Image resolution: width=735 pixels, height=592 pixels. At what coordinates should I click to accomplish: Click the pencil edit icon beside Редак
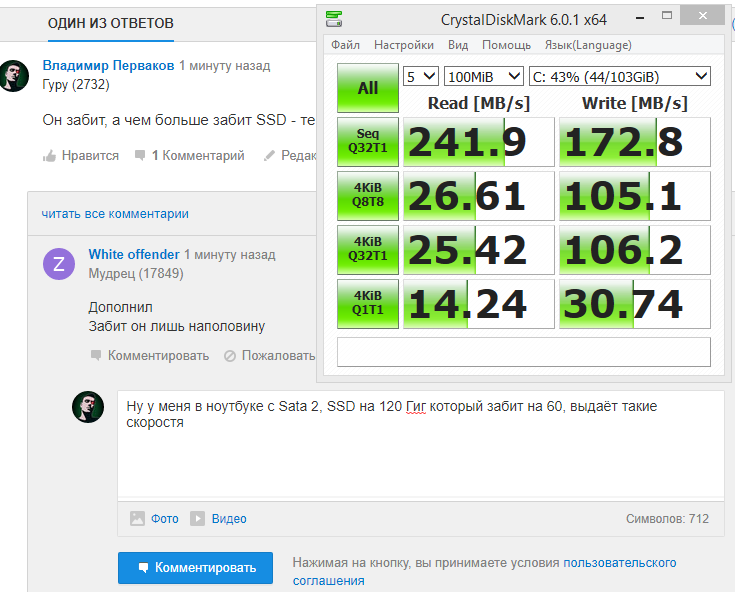pyautogui.click(x=269, y=156)
